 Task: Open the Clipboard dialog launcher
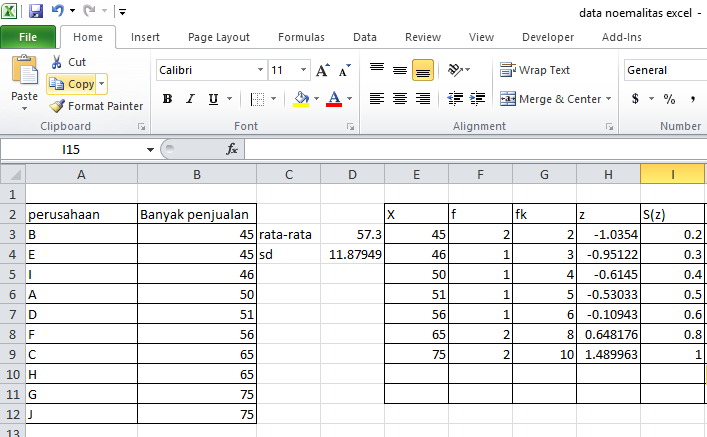[x=142, y=127]
